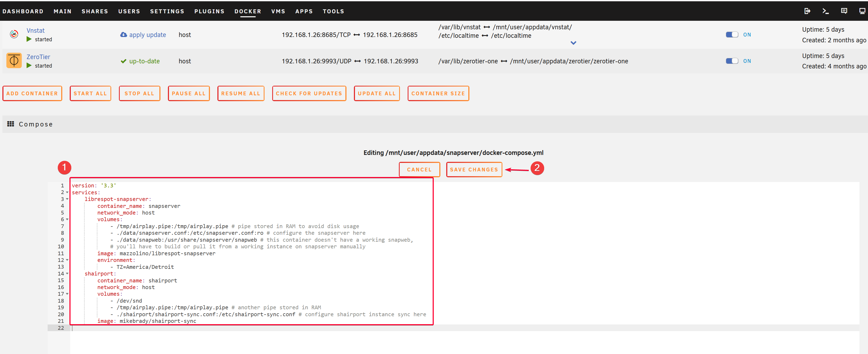Collapse the services block at line 2
The height and width of the screenshot is (354, 868).
(x=67, y=192)
